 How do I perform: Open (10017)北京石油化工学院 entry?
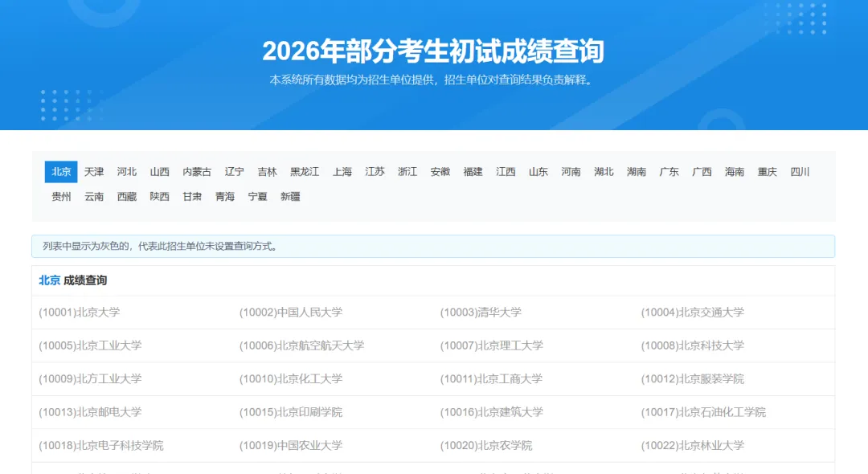tap(703, 412)
